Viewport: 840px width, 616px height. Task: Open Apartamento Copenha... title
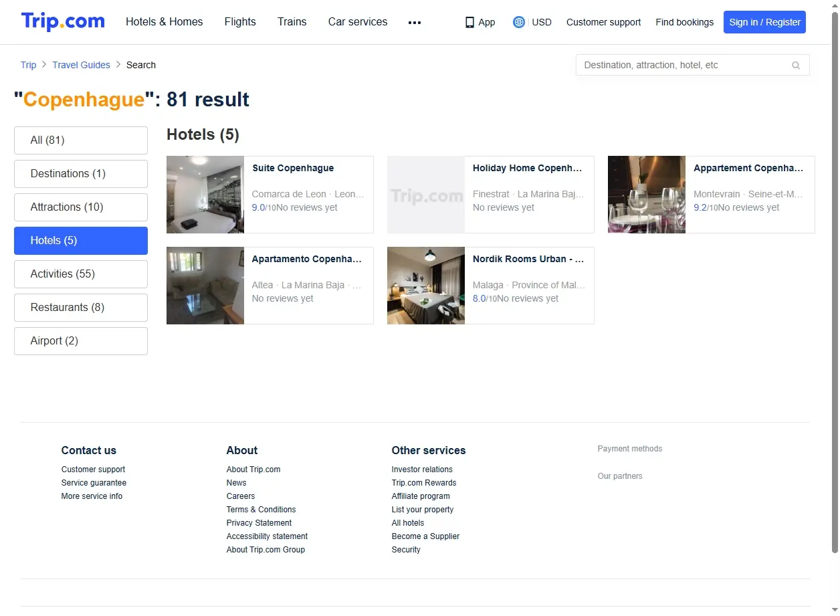click(x=307, y=259)
